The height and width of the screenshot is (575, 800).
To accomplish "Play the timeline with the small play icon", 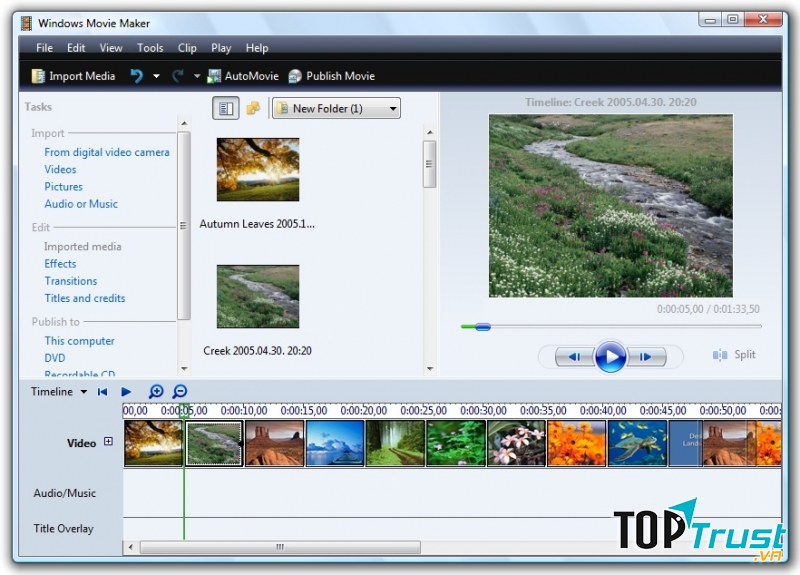I will 126,392.
